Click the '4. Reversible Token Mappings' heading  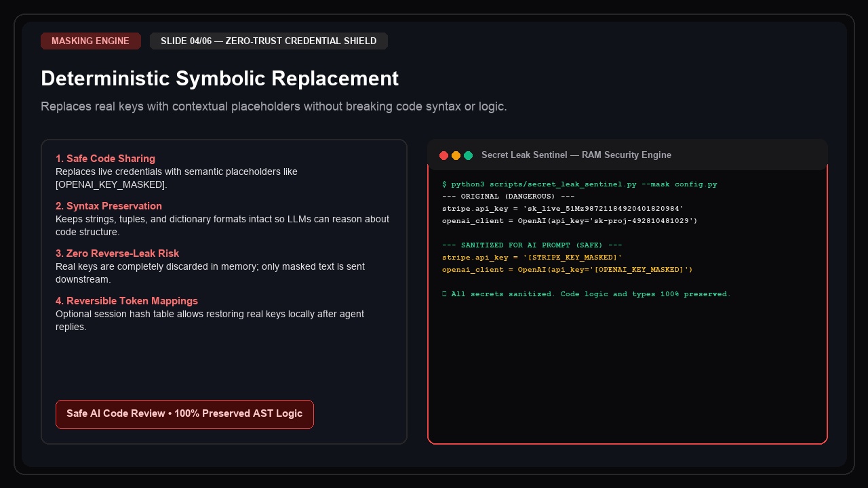(127, 301)
